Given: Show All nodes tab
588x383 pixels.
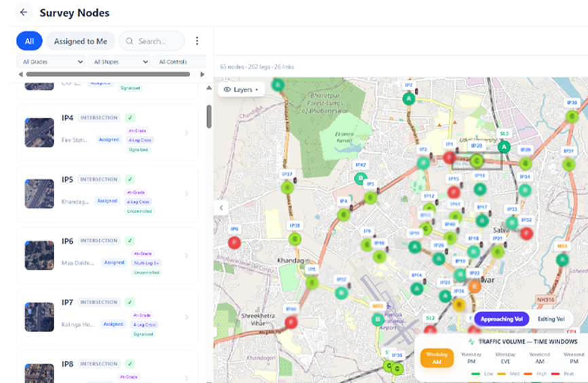Looking at the screenshot, I should [29, 41].
